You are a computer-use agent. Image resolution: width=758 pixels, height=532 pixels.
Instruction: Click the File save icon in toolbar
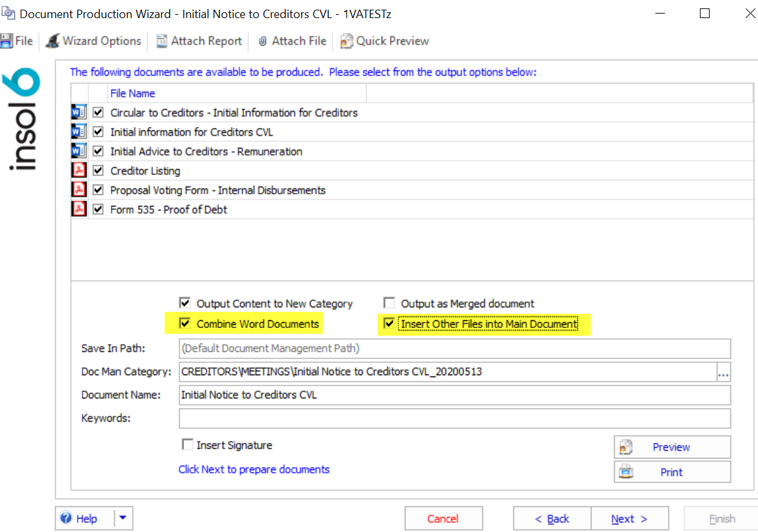(6, 41)
